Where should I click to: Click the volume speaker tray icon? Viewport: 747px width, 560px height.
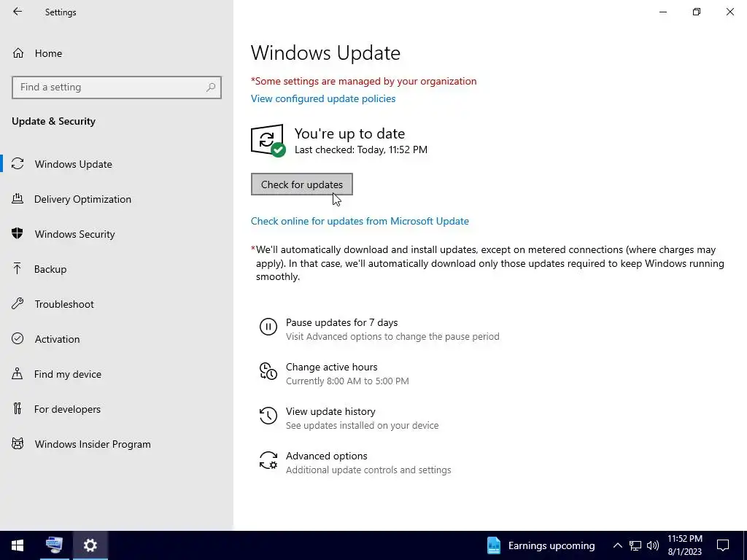coord(653,545)
